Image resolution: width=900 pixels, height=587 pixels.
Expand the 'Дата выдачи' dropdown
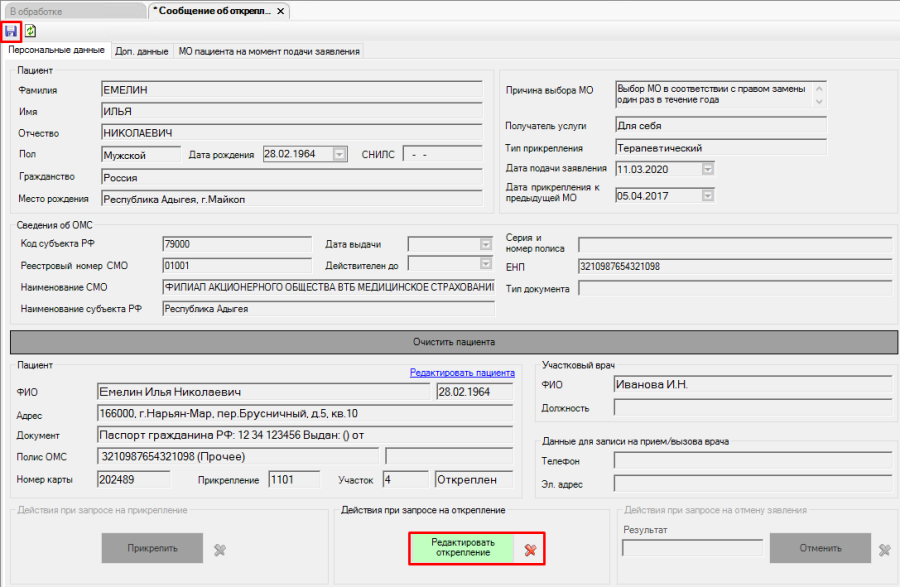pyautogui.click(x=486, y=244)
